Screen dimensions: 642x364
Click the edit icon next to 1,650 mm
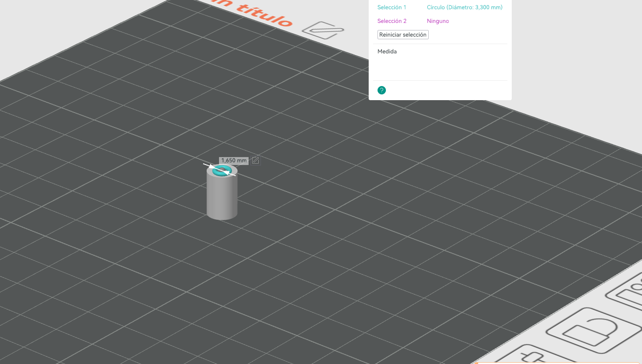pos(256,161)
